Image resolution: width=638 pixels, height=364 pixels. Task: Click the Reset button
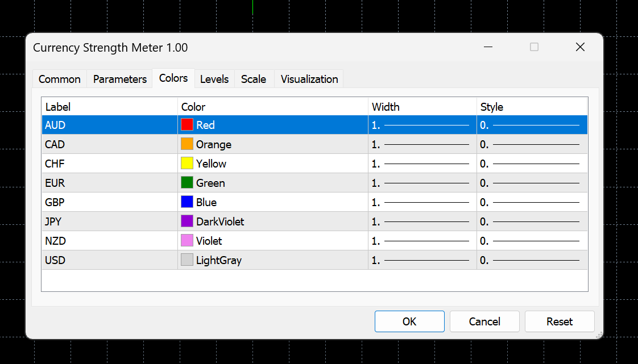coord(559,321)
